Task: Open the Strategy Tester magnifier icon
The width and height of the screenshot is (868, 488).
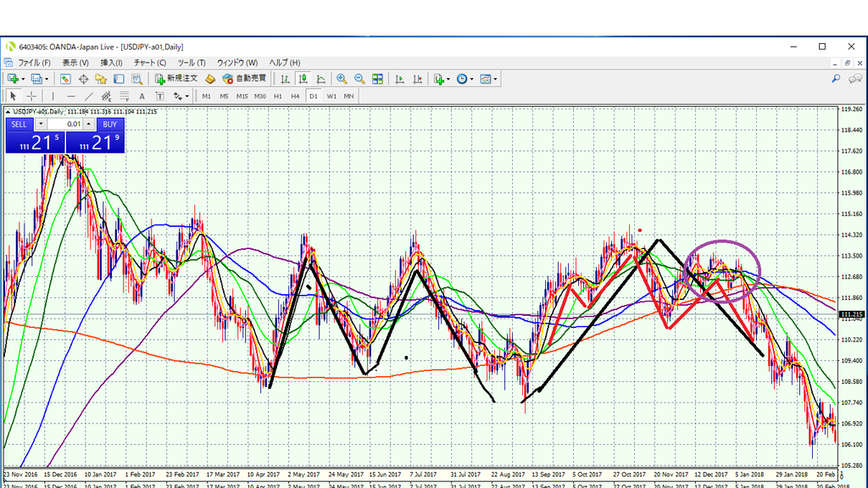Action: point(136,79)
